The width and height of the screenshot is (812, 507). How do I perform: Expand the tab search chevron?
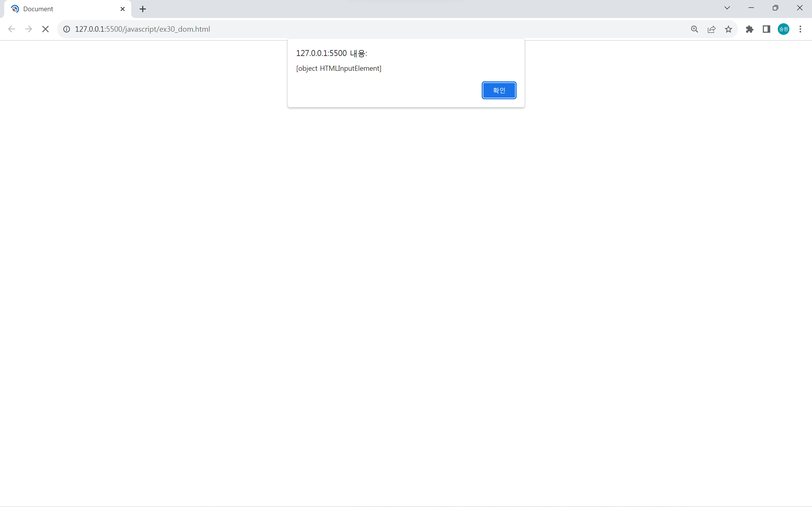pos(727,8)
